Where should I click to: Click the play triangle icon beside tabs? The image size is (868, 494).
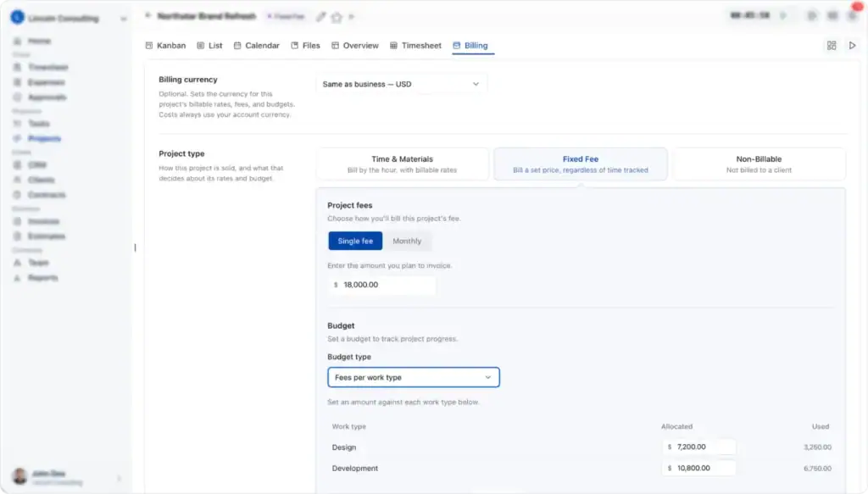853,46
